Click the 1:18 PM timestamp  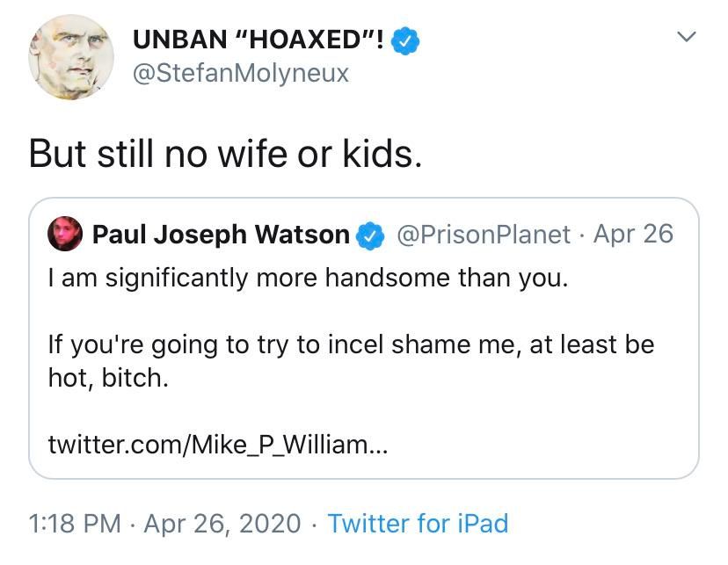74,524
